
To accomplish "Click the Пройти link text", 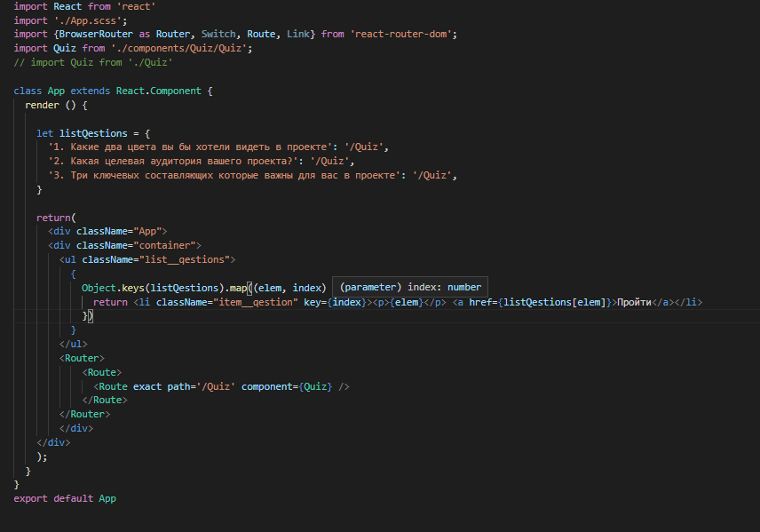I will point(634,302).
